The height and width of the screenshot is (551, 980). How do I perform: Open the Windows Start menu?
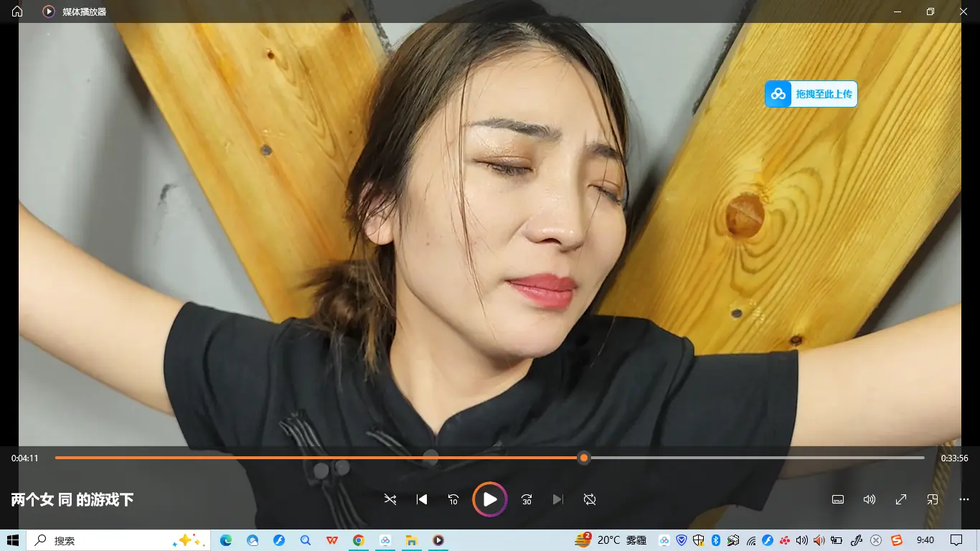tap(13, 540)
